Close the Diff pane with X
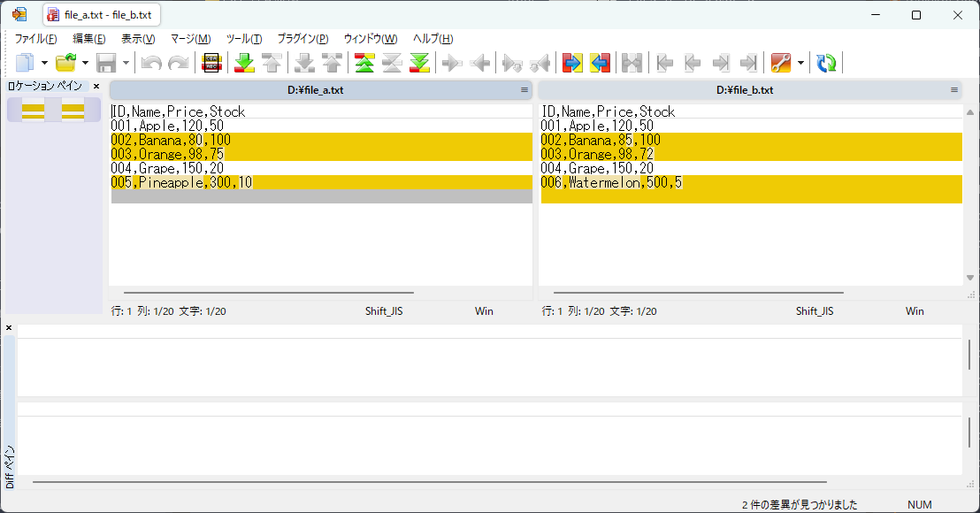Viewport: 980px width, 513px height. 9,328
